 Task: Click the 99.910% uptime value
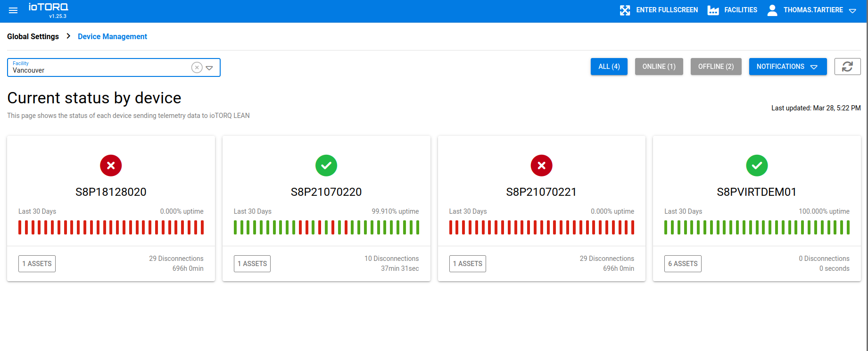point(395,211)
